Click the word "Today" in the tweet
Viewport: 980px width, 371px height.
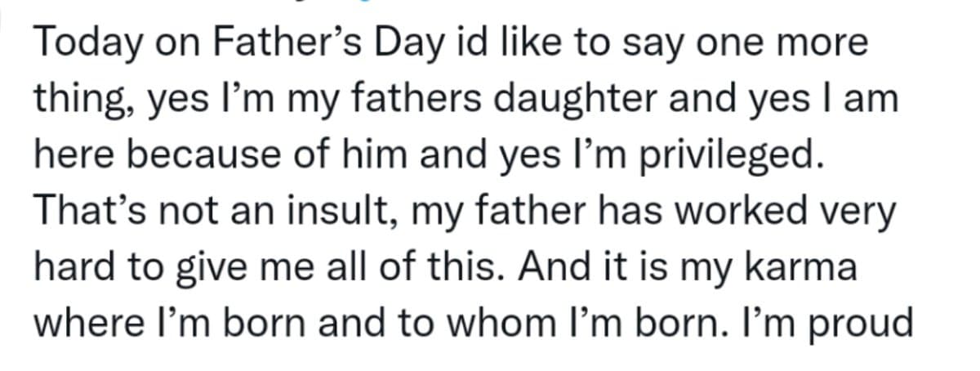click(86, 43)
